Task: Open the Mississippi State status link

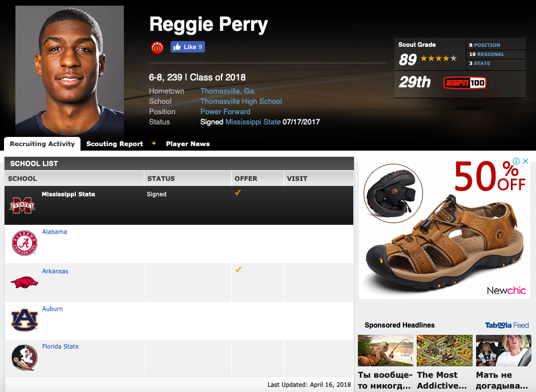Action: tap(253, 122)
